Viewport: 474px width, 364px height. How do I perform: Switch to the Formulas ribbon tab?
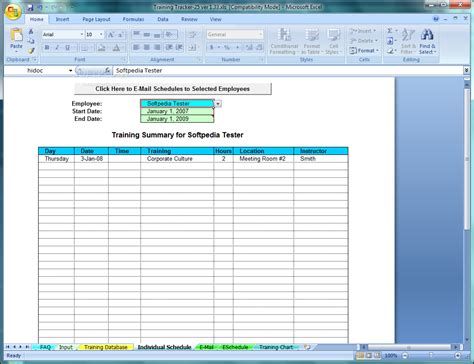[x=133, y=19]
